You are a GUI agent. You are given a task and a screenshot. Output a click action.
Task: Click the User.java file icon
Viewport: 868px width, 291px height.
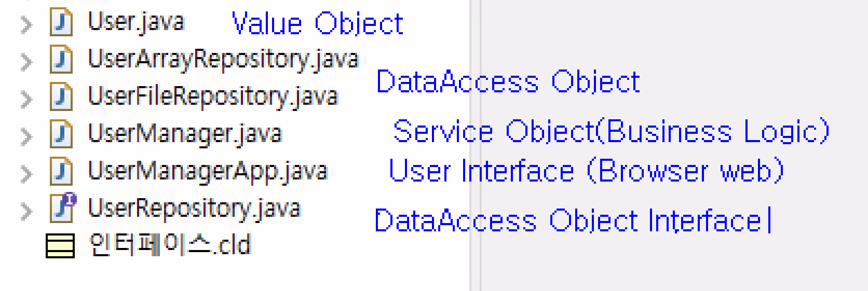(61, 23)
